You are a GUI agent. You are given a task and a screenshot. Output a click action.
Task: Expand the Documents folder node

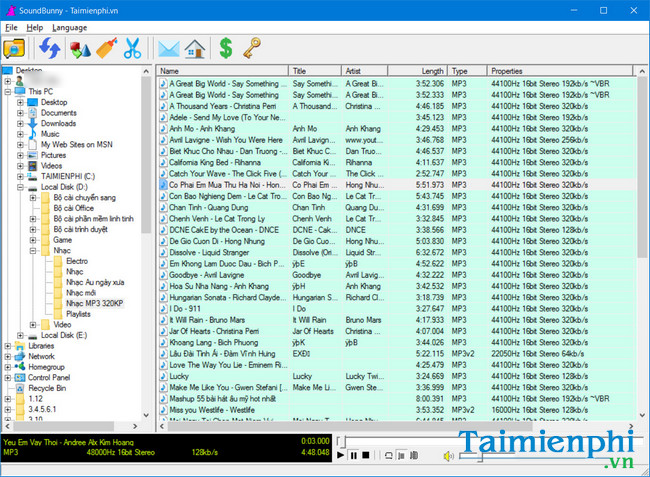tap(20, 113)
